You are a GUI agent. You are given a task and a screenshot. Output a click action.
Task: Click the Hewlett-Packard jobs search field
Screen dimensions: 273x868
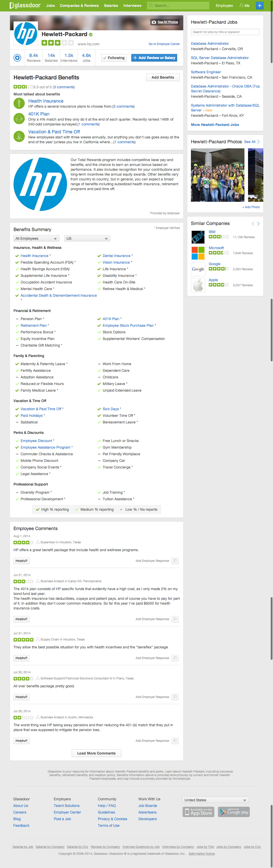click(x=225, y=32)
